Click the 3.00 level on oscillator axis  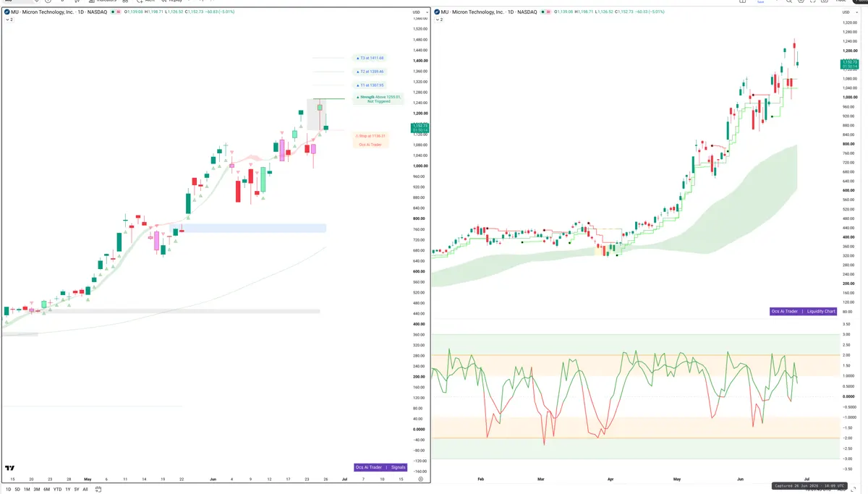[846, 334]
